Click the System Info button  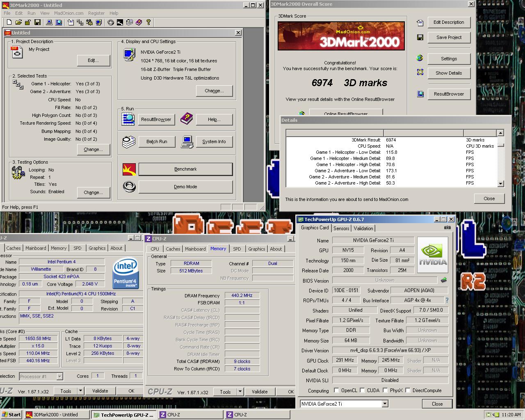(x=214, y=142)
